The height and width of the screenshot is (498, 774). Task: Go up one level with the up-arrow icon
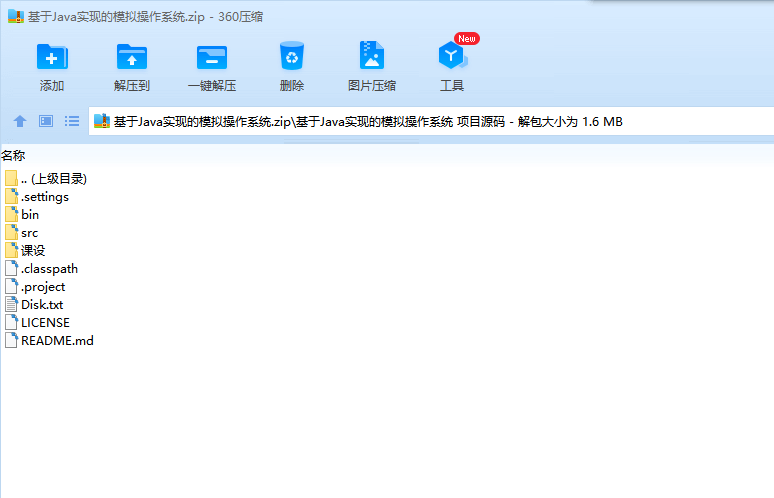pos(20,121)
